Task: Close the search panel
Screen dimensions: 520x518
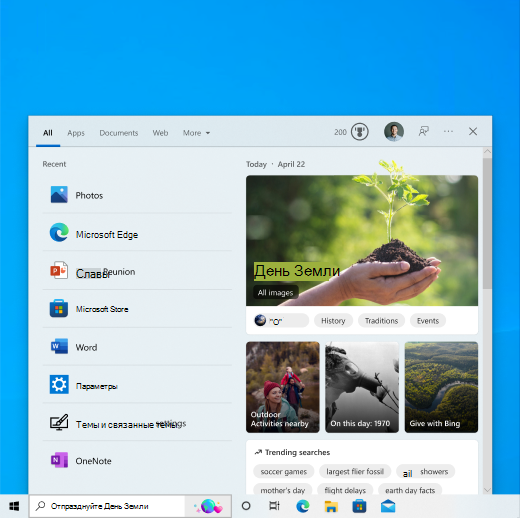Action: click(x=473, y=131)
